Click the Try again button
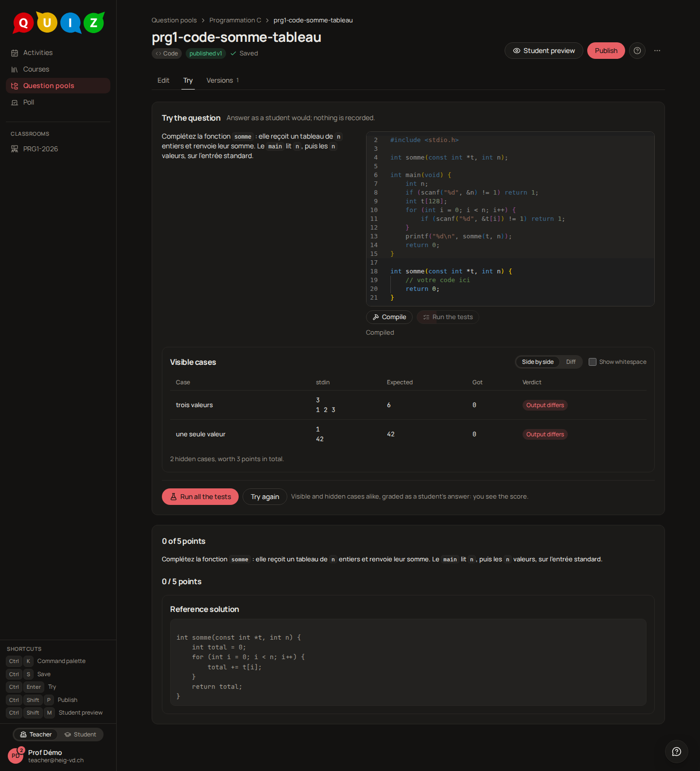This screenshot has height=771, width=700. point(265,497)
